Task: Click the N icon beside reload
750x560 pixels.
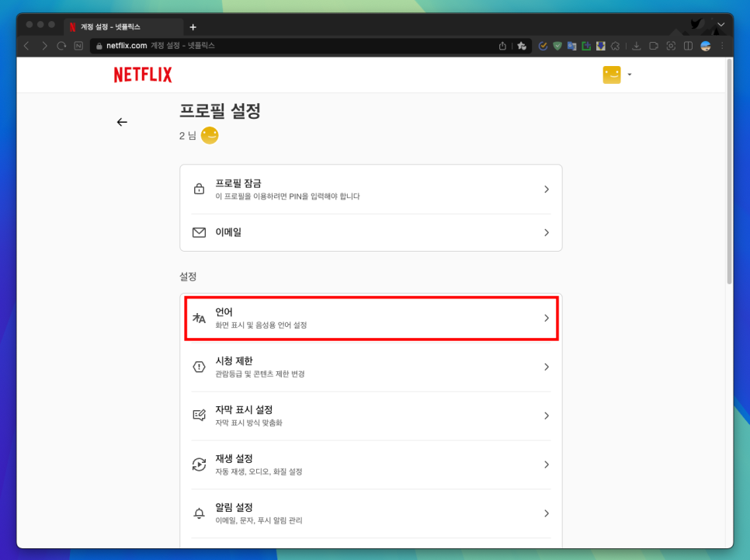Action: coord(78,46)
